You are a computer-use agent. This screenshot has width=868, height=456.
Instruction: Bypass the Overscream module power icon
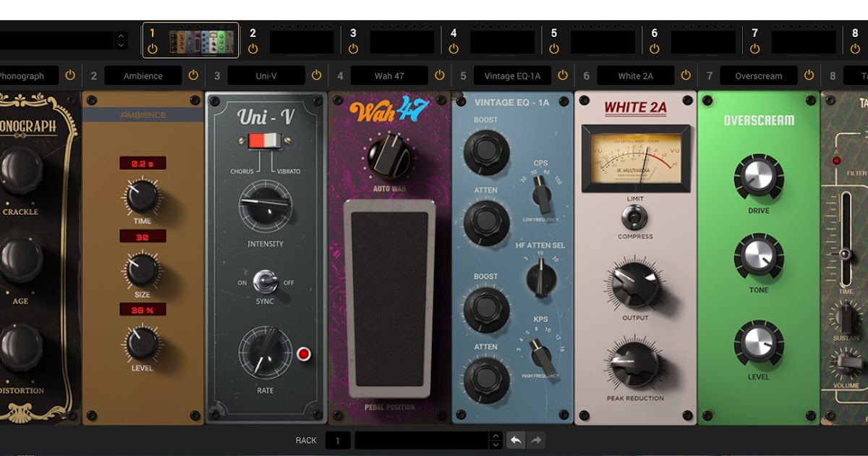pos(809,75)
